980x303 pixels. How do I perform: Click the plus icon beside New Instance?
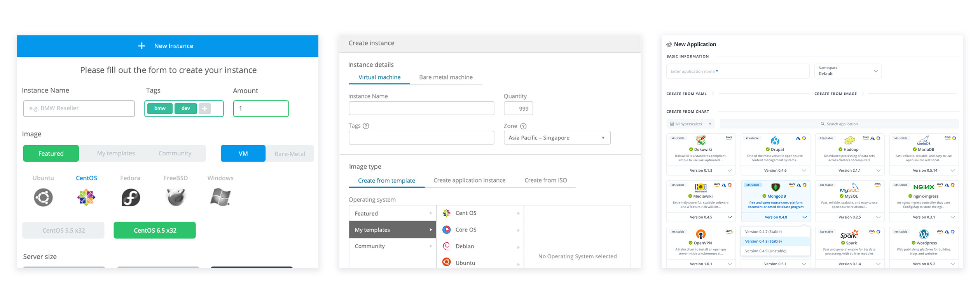pos(141,46)
